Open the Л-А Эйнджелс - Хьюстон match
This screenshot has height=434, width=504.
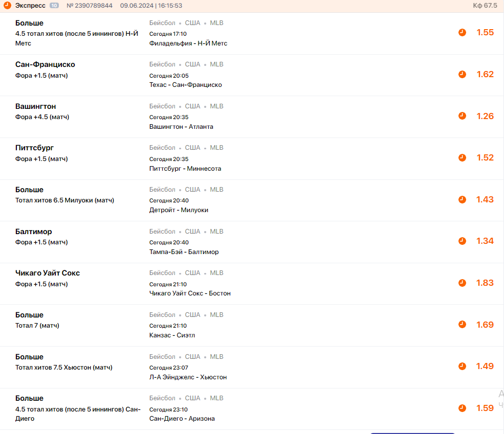pos(188,377)
